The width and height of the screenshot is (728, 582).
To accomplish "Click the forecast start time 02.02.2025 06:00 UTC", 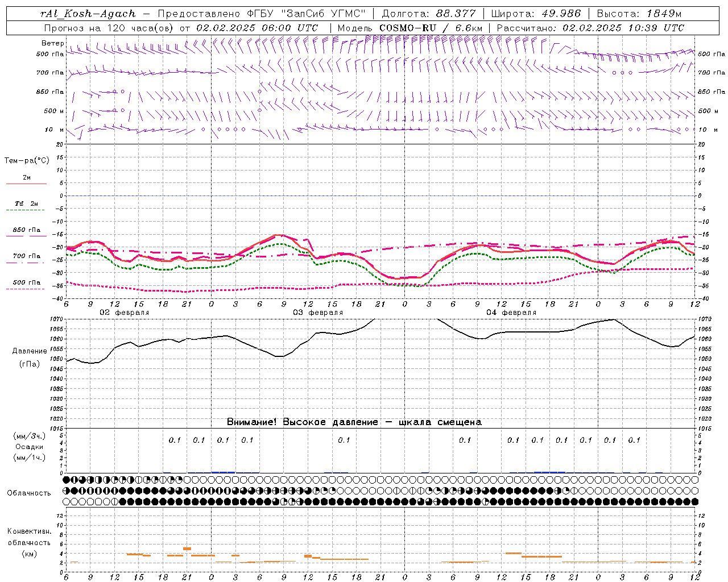I will pos(257,28).
